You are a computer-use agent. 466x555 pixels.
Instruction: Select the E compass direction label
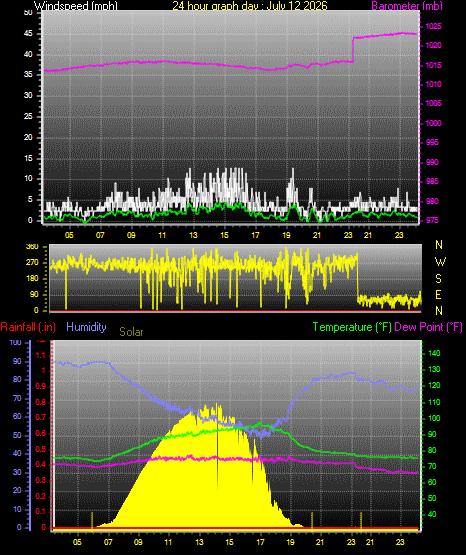click(438, 294)
